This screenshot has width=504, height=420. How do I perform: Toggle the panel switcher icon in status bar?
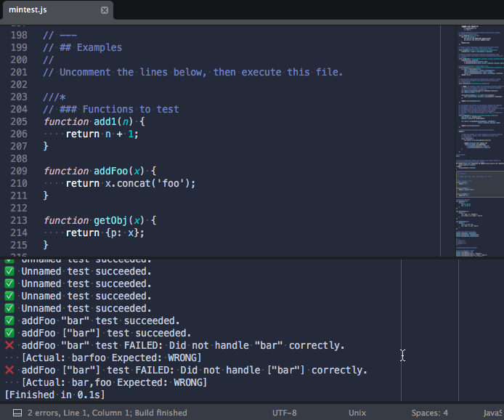pos(17,413)
